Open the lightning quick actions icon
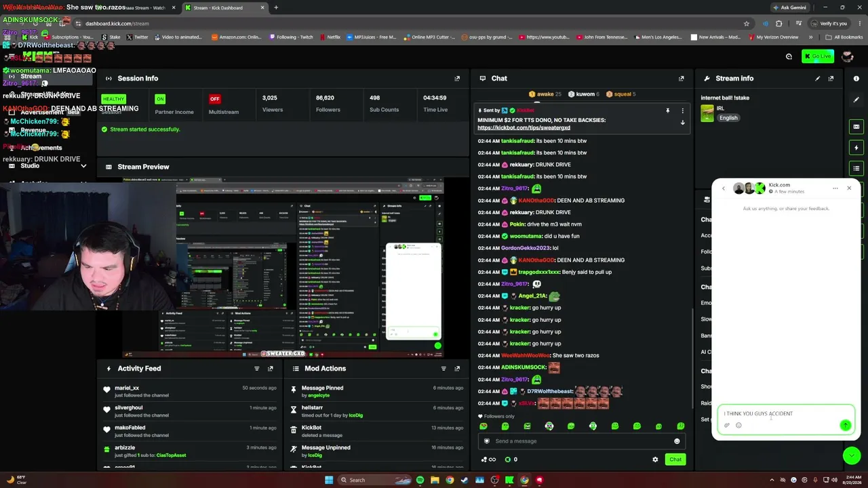 pos(856,148)
